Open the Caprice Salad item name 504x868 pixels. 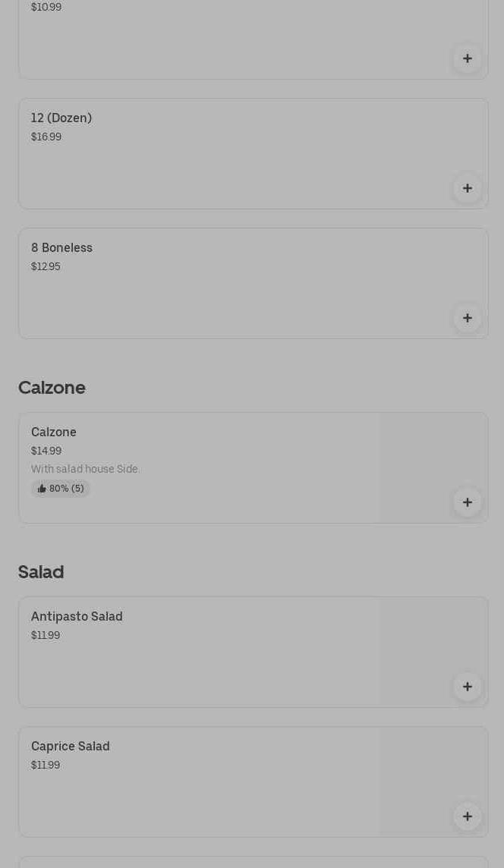tap(71, 747)
